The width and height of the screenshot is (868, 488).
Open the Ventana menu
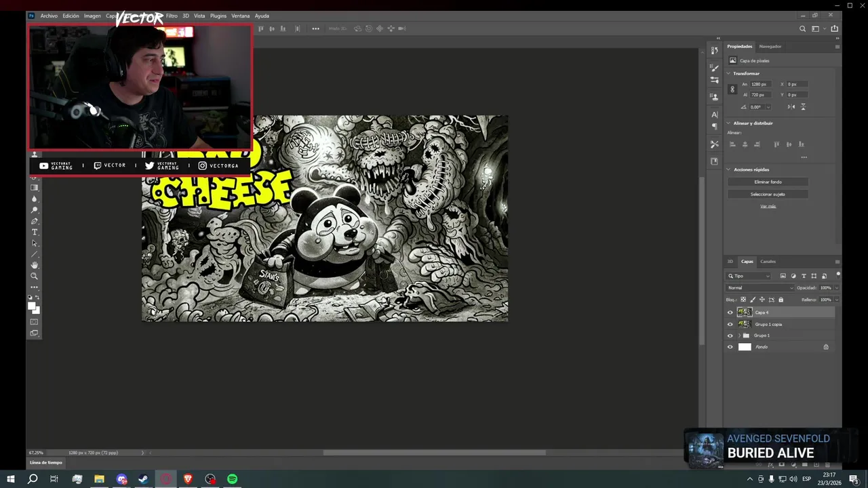(x=240, y=16)
